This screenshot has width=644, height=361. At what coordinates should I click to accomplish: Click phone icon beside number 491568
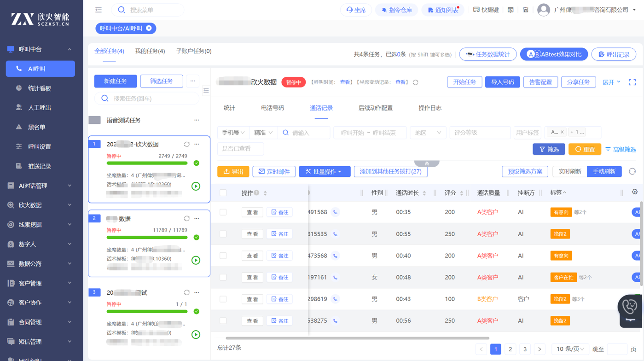[x=336, y=212]
